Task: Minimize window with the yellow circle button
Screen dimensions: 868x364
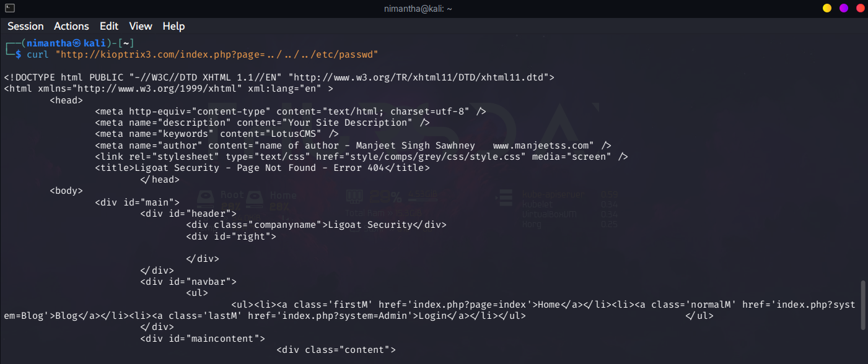Action: (826, 8)
